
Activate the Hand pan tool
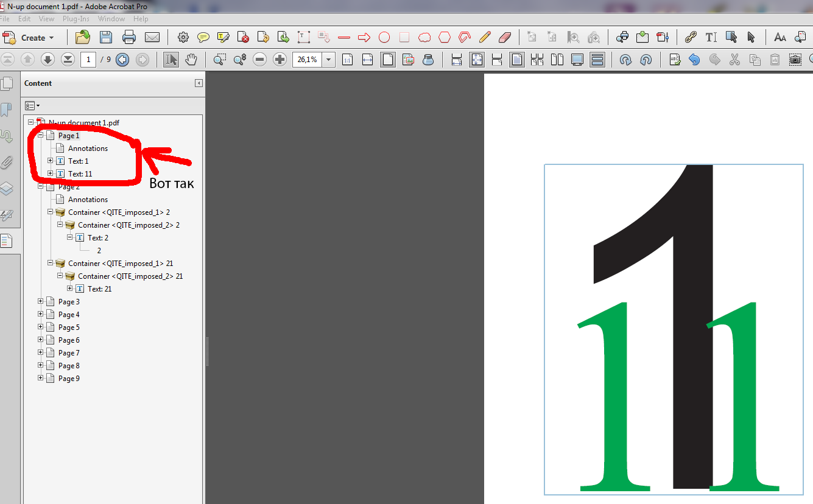191,60
